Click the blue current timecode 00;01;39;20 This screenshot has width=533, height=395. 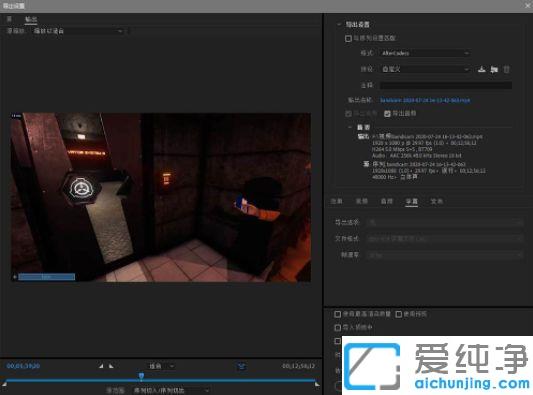coord(23,366)
